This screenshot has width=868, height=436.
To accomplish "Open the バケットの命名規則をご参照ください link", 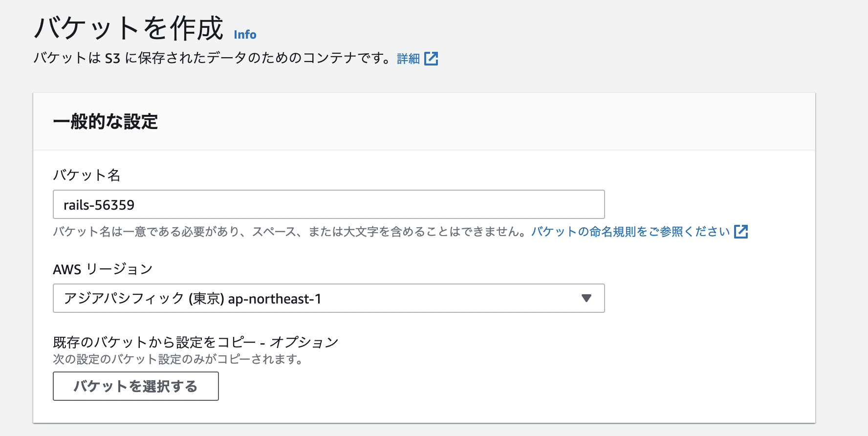I will 630,232.
